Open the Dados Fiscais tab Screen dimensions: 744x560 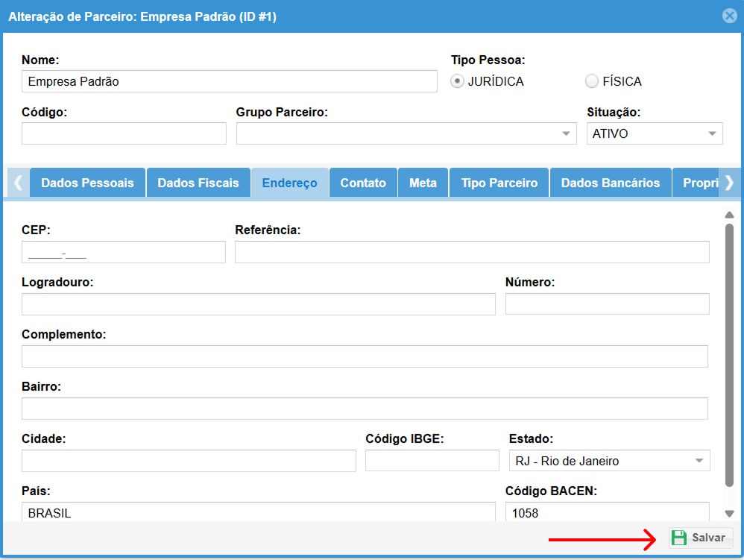[198, 183]
